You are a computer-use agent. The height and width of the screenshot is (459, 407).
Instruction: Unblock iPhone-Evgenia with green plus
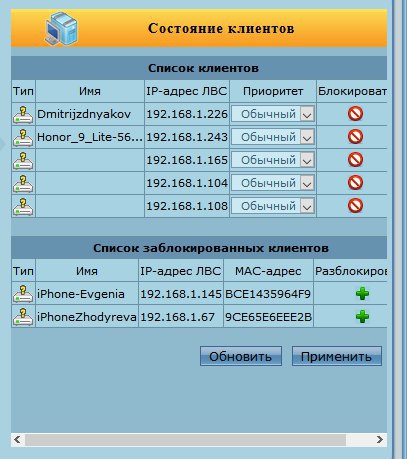coord(362,294)
